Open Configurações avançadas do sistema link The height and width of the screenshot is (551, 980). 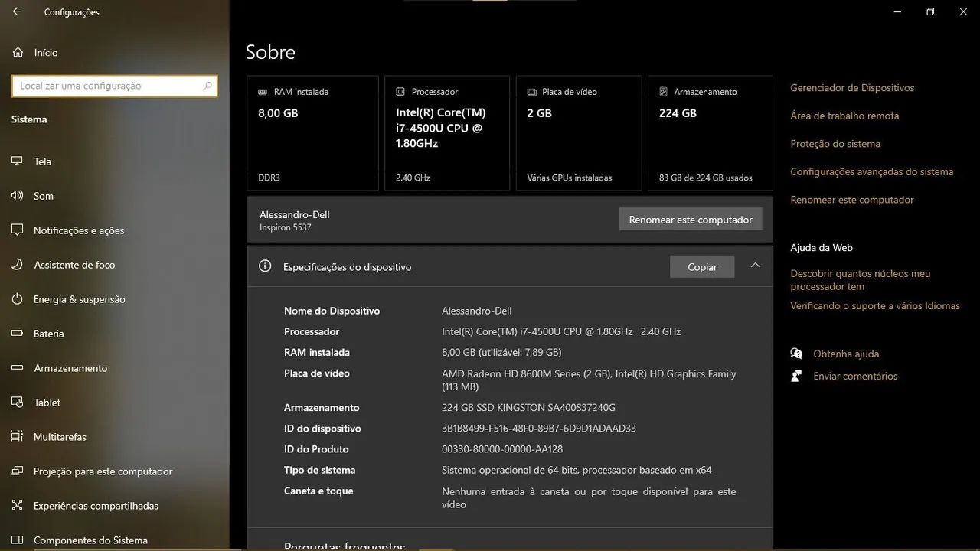pyautogui.click(x=872, y=171)
